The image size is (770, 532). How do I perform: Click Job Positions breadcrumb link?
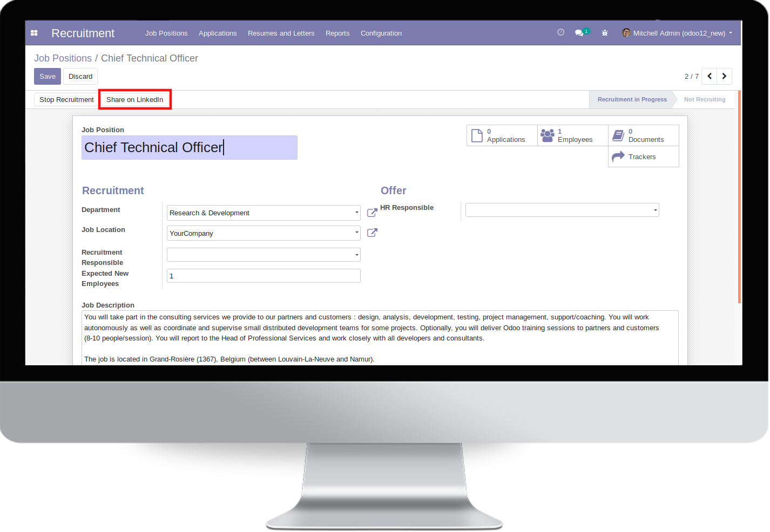(63, 58)
